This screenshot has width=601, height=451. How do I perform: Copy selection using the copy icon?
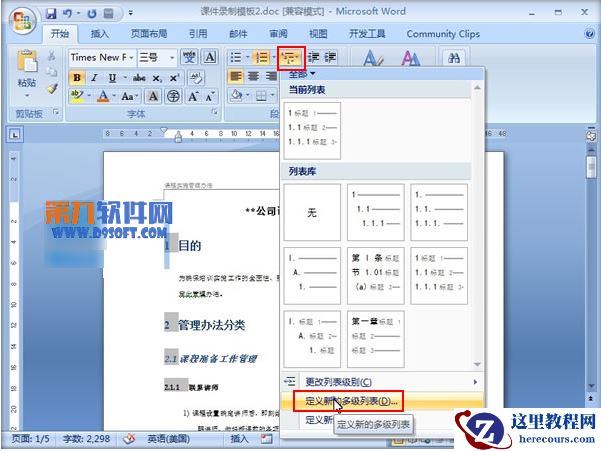52,72
